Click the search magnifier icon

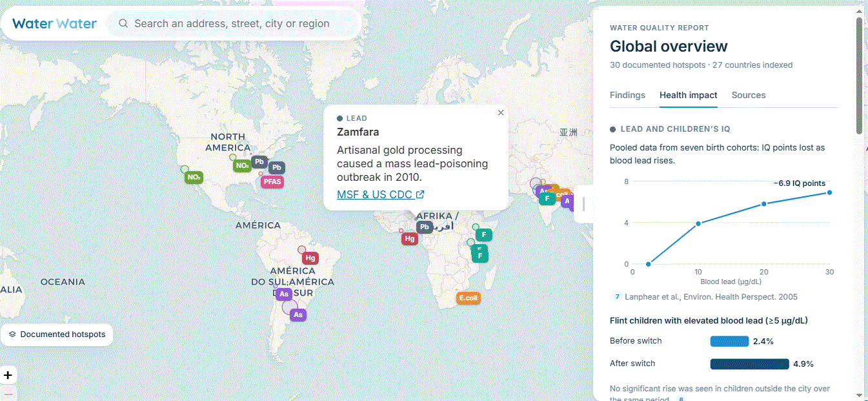pos(123,24)
